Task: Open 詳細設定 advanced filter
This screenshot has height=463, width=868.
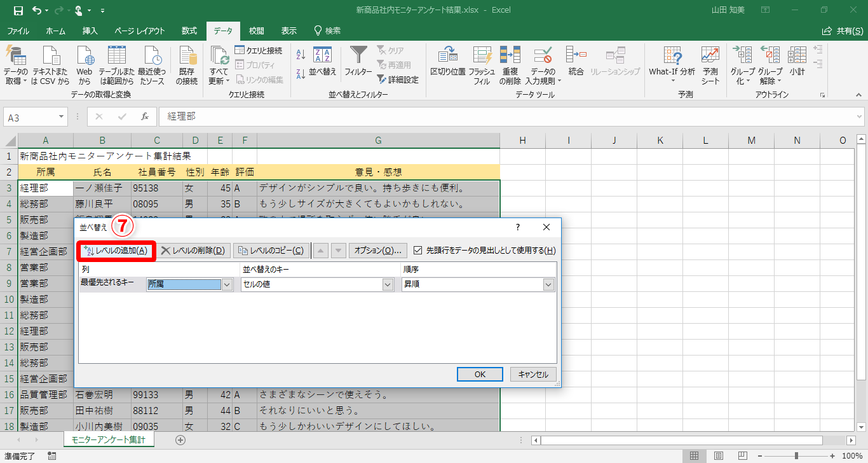Action: (398, 79)
